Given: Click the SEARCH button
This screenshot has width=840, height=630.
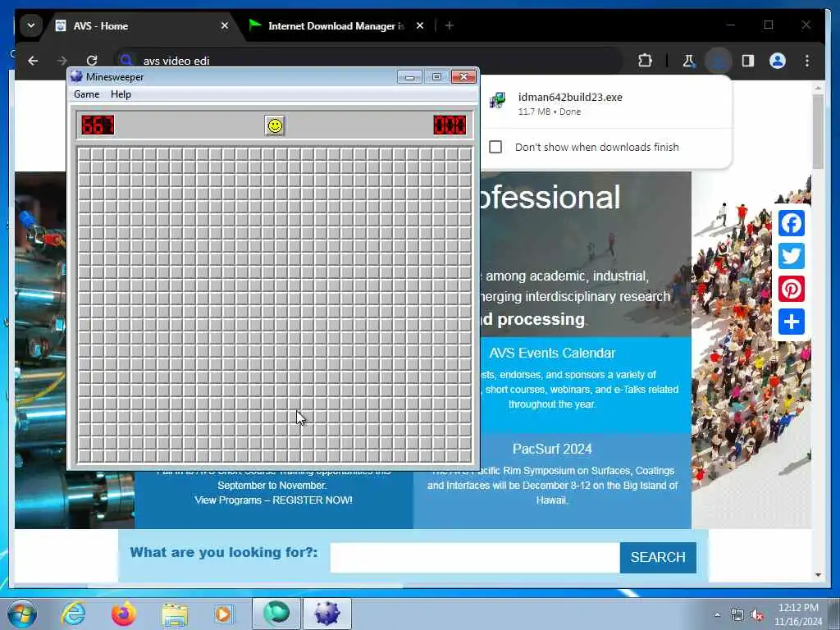Looking at the screenshot, I should [658, 557].
